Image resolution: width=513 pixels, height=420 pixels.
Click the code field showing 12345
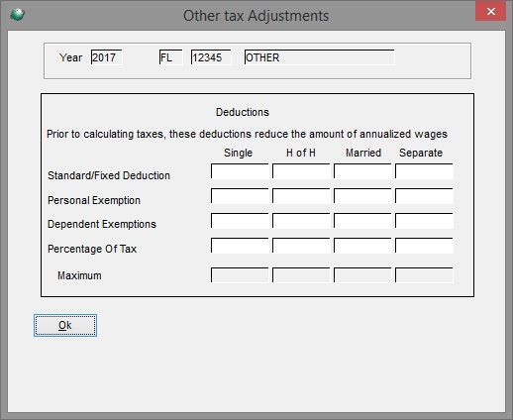211,57
